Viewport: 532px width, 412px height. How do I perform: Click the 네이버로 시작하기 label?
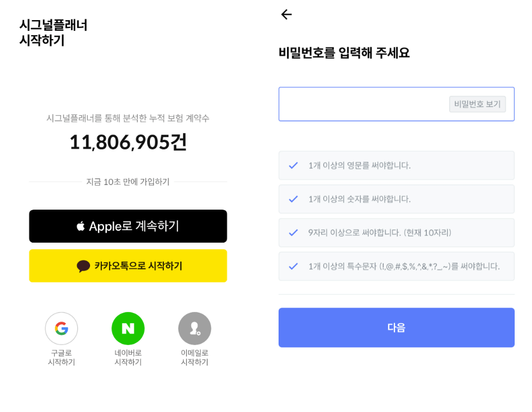point(128,357)
